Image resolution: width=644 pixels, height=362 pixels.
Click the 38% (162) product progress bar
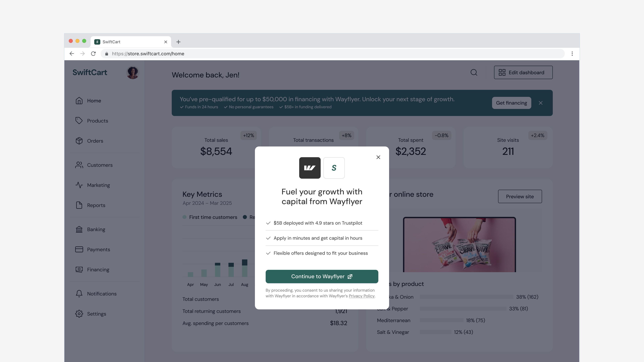click(x=467, y=297)
